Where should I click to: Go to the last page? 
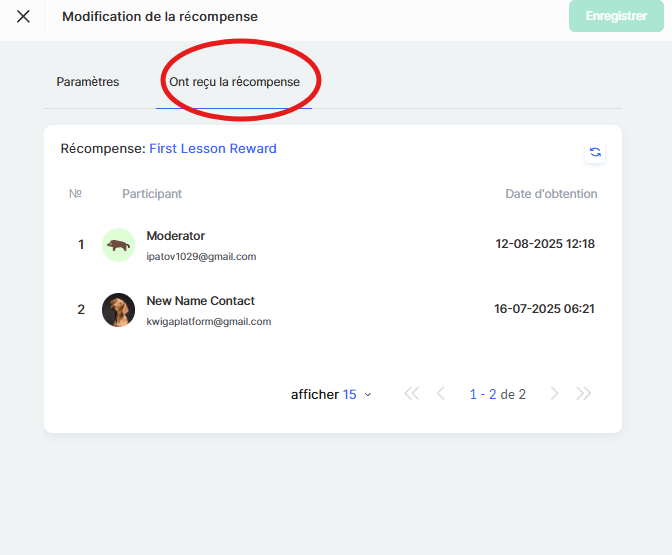(x=583, y=393)
